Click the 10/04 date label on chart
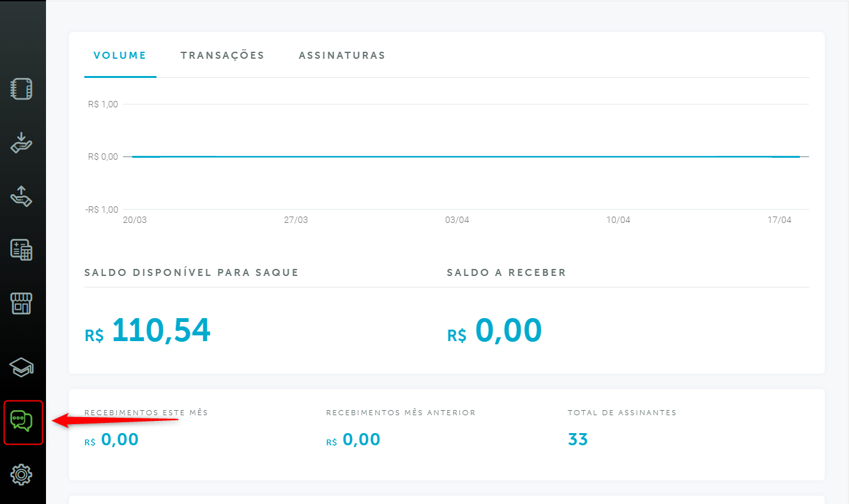Image resolution: width=849 pixels, height=504 pixels. [618, 220]
